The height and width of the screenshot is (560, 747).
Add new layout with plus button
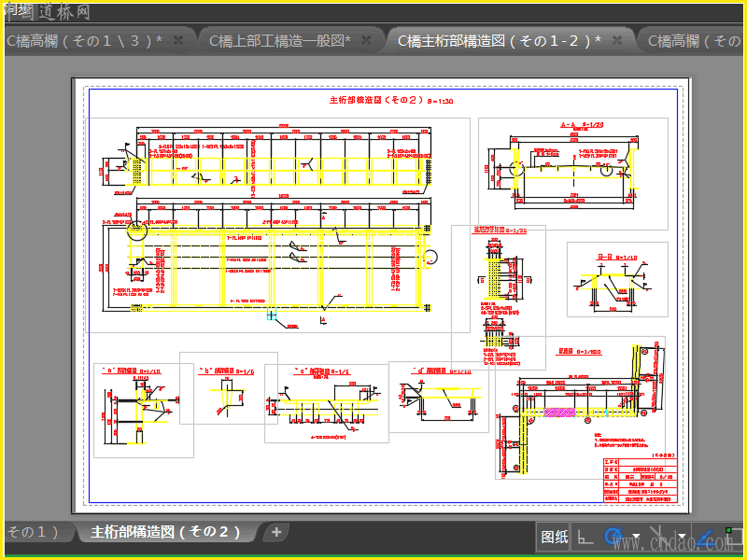point(275,532)
